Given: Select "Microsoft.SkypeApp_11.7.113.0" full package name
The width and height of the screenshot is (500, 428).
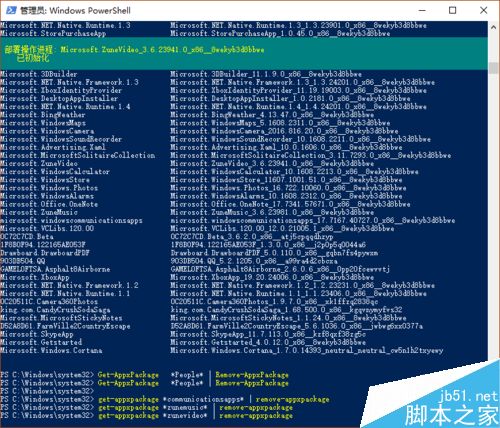Looking at the screenshot, I should (x=268, y=334).
